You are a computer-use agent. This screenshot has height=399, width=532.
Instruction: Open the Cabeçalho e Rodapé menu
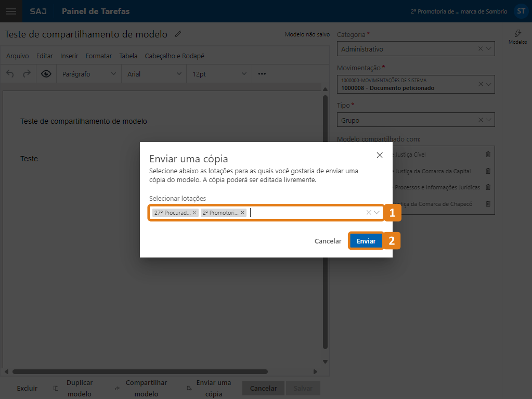coord(174,56)
